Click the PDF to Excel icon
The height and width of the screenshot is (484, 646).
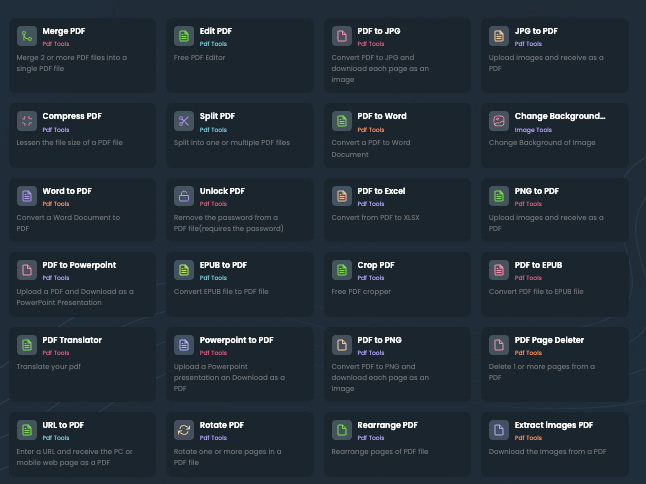click(342, 196)
